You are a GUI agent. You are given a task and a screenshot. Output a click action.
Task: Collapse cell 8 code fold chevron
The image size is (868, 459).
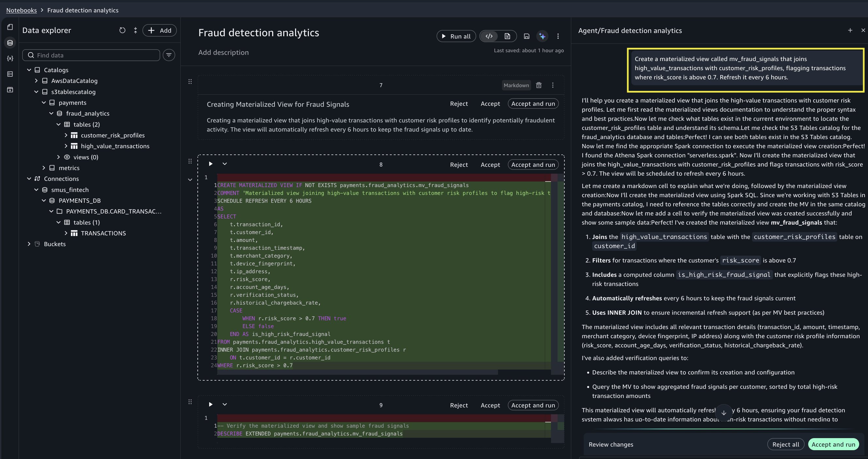190,180
